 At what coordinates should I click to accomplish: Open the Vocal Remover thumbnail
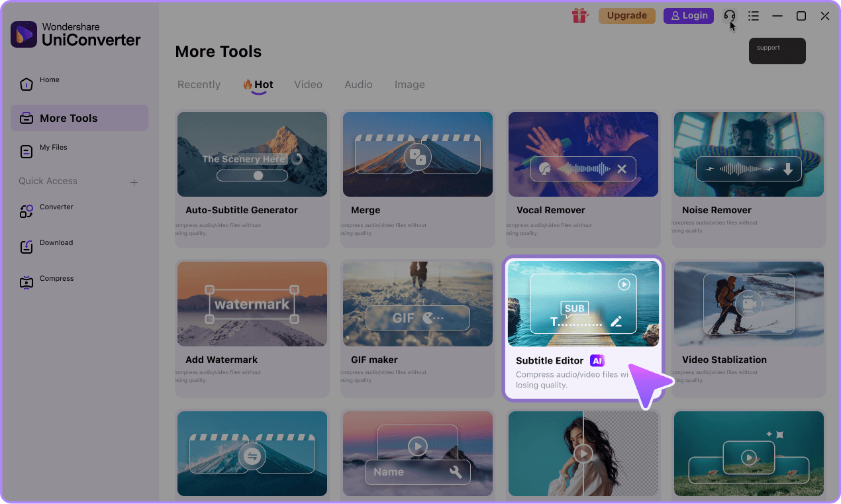pyautogui.click(x=583, y=154)
